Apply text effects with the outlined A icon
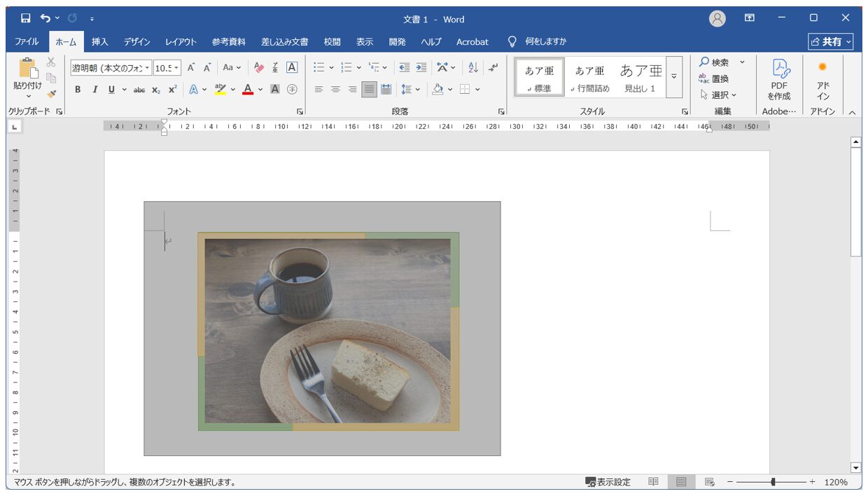The width and height of the screenshot is (868, 496). coord(194,89)
